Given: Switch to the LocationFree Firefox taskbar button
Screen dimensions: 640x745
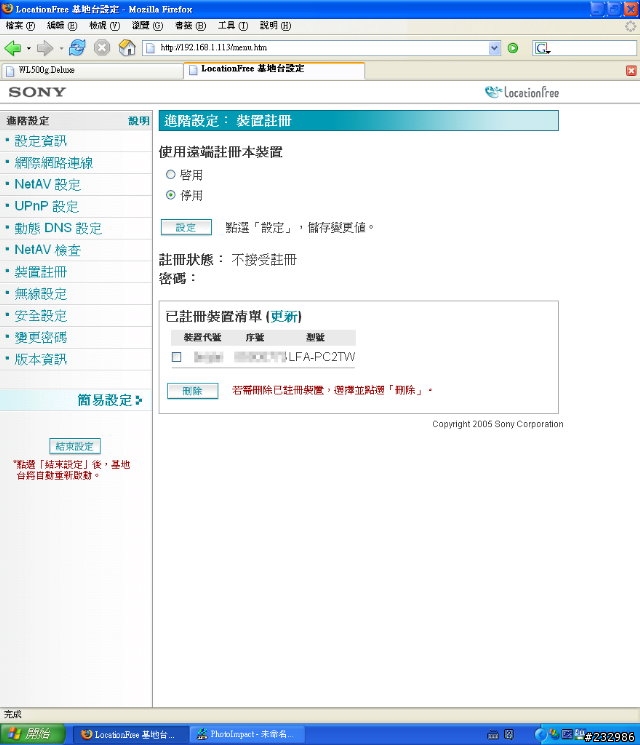Looking at the screenshot, I should tap(132, 735).
